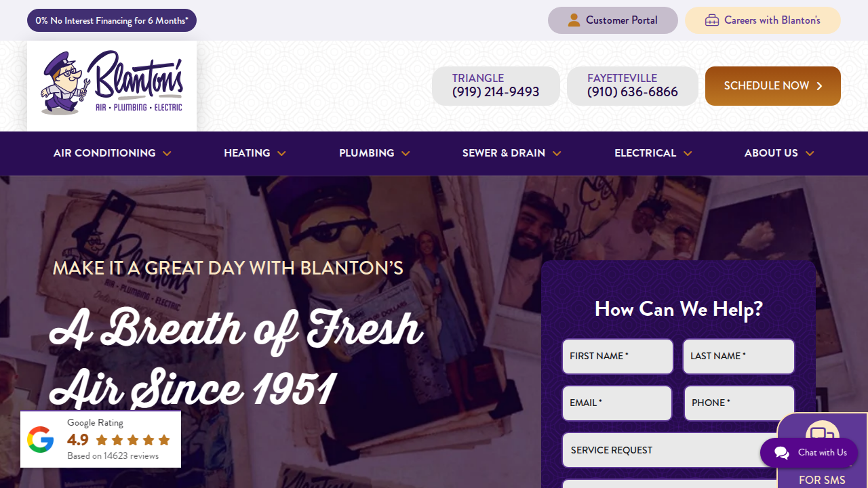Focus the Email field
The height and width of the screenshot is (488, 868).
point(617,403)
